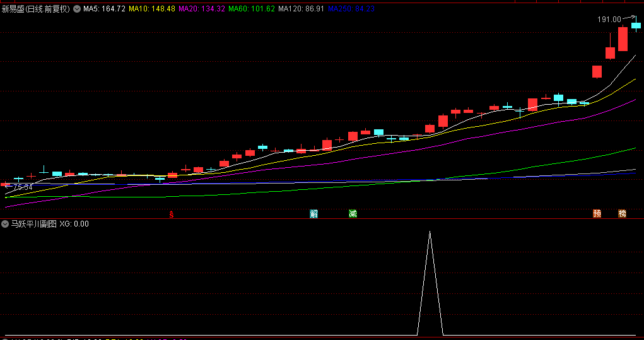Click the XG: 0.00 indicator value
This screenshot has width=644, height=340.
[x=74, y=224]
